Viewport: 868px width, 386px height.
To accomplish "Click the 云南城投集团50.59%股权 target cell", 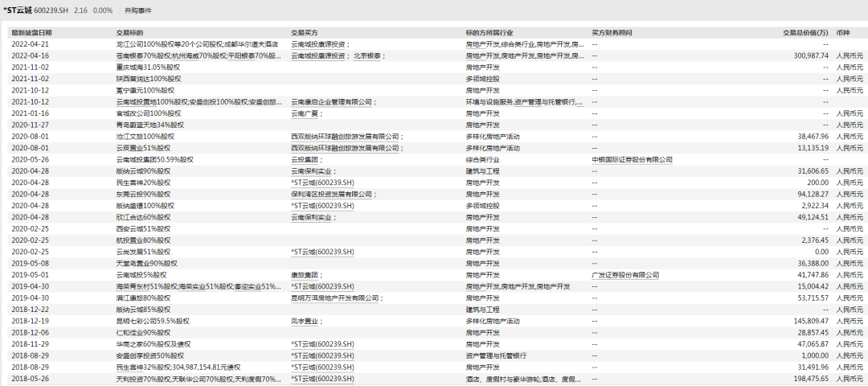I will [154, 159].
